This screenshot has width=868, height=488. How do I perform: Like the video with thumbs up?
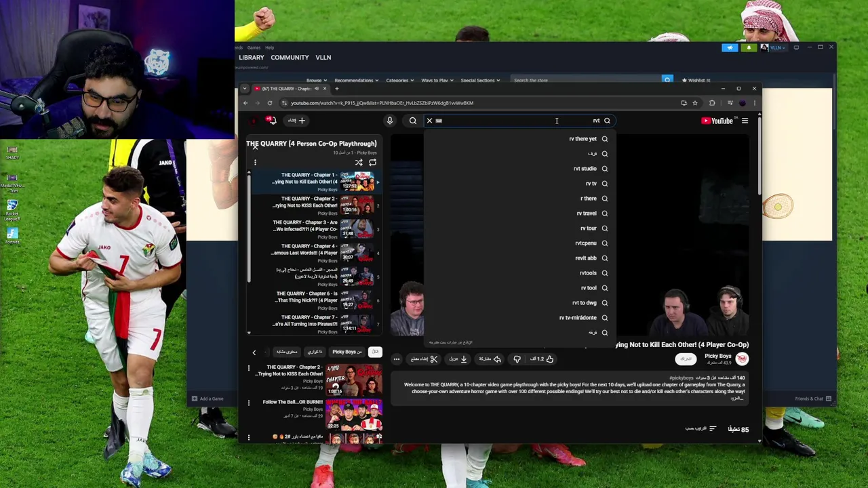(542, 359)
